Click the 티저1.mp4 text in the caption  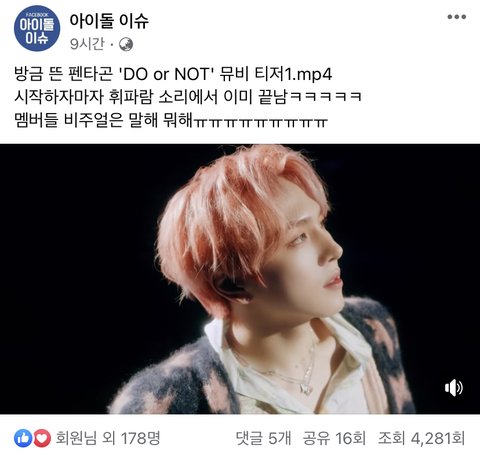point(293,74)
